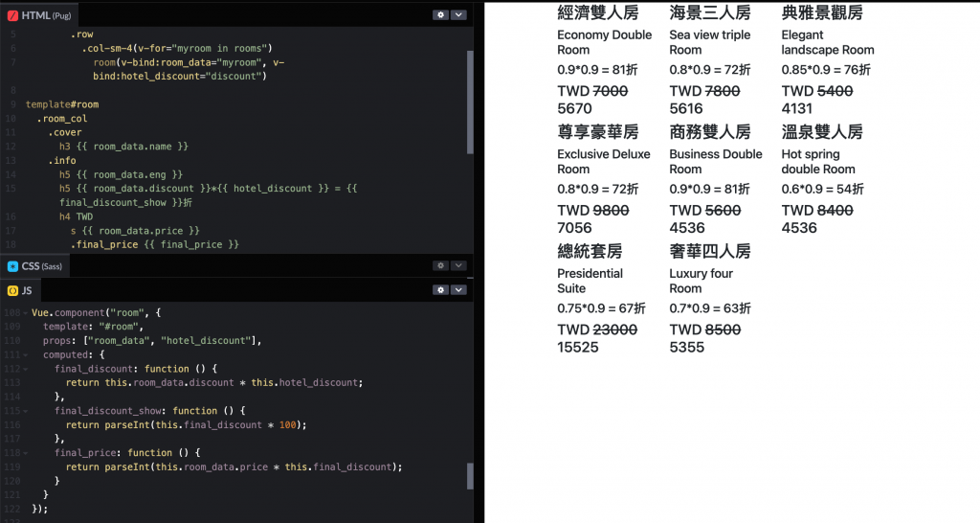Click the CSS panel asterisk icon
This screenshot has width=980, height=523.
click(x=12, y=266)
